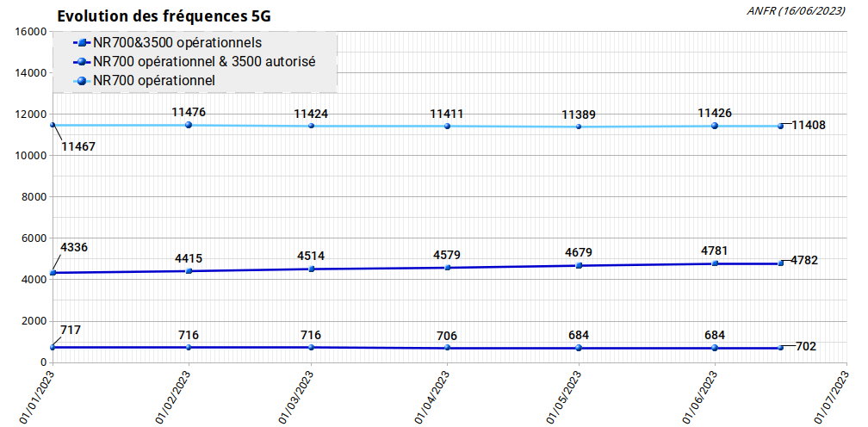
Task: Click x-axis date 01/03/2023
Action: [x=297, y=397]
